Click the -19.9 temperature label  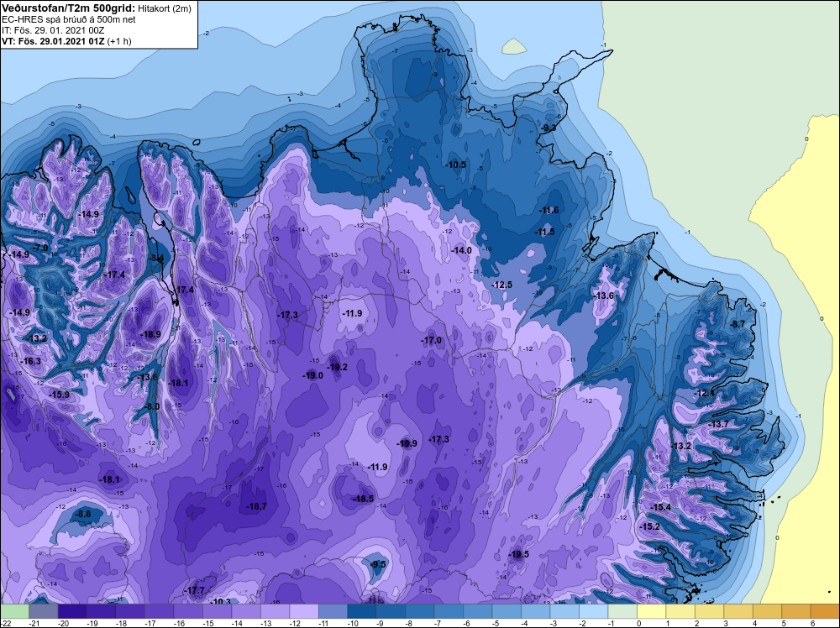pos(407,443)
